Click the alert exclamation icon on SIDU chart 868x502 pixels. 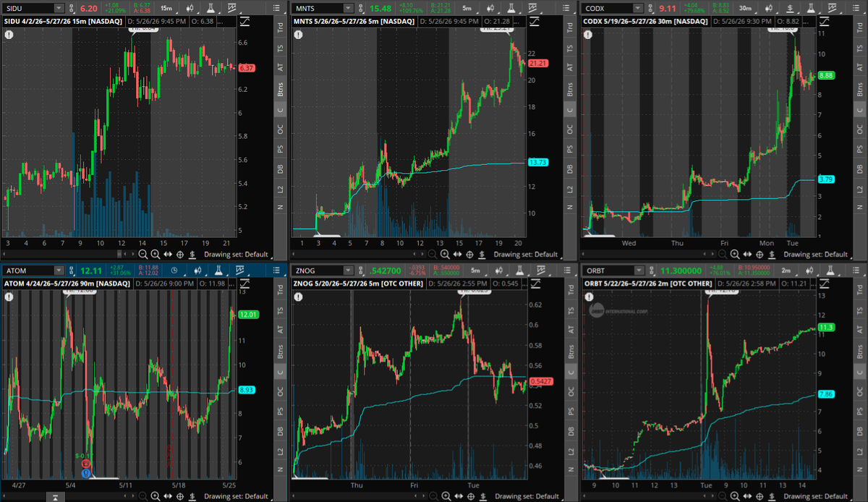(x=9, y=35)
